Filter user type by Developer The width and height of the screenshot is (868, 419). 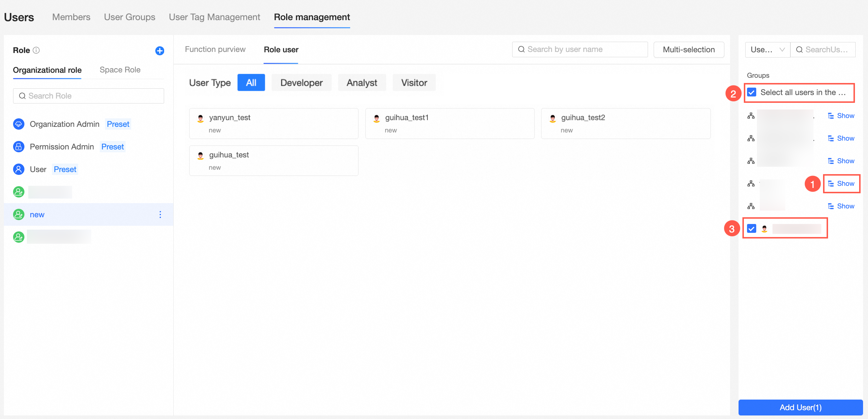[301, 83]
